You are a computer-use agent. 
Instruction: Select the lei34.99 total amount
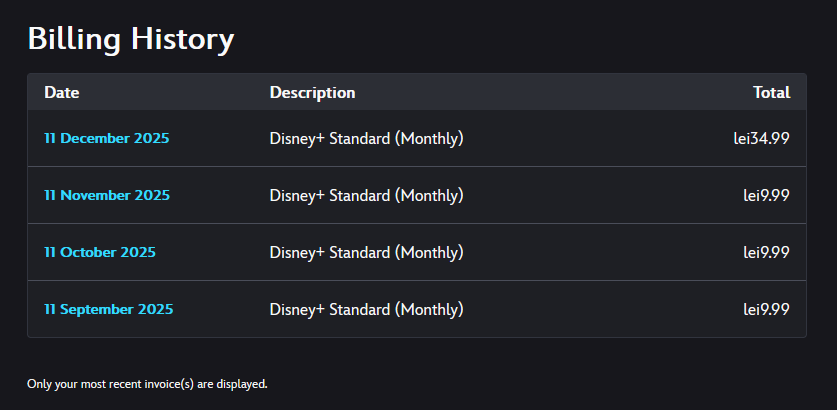762,138
